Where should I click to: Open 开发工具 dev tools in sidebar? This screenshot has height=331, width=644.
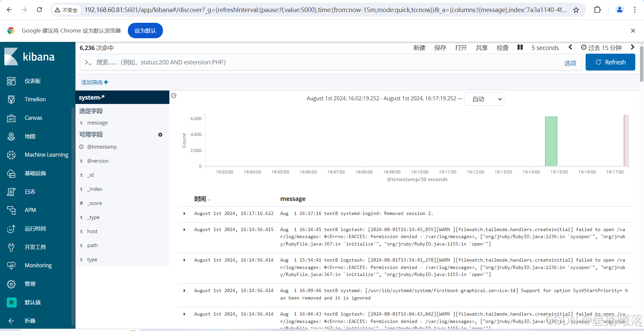tap(35, 247)
